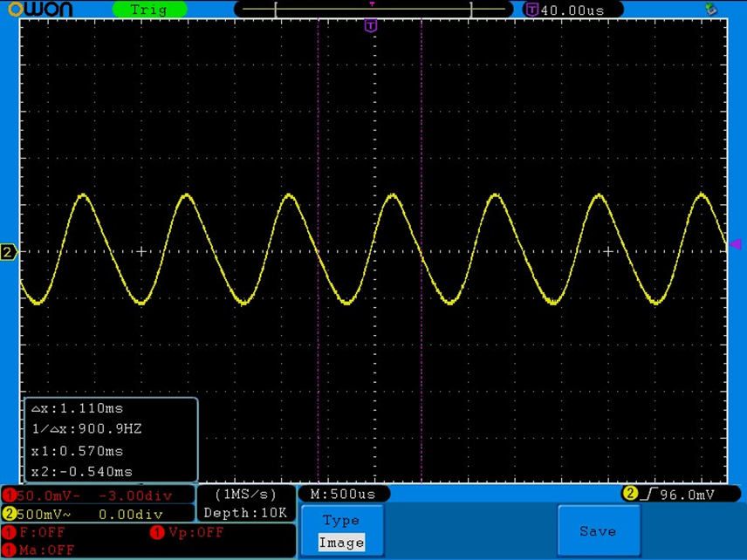
Task: Click the horizontal trigger delay readout 40.00us
Action: [x=579, y=10]
